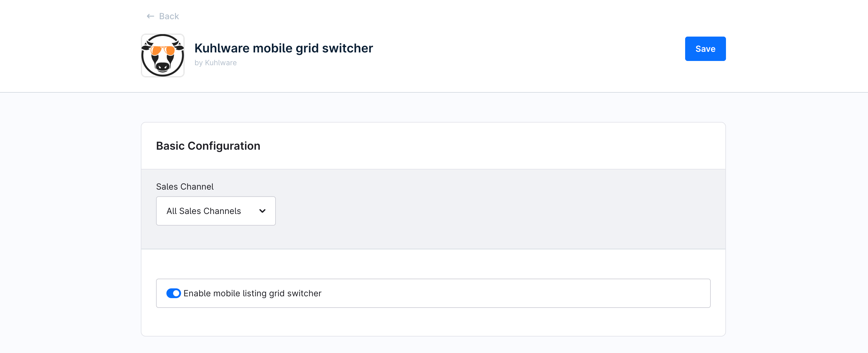This screenshot has width=868, height=353.
Task: Click the "Enable mobile listing grid switcher" label
Action: coord(252,293)
